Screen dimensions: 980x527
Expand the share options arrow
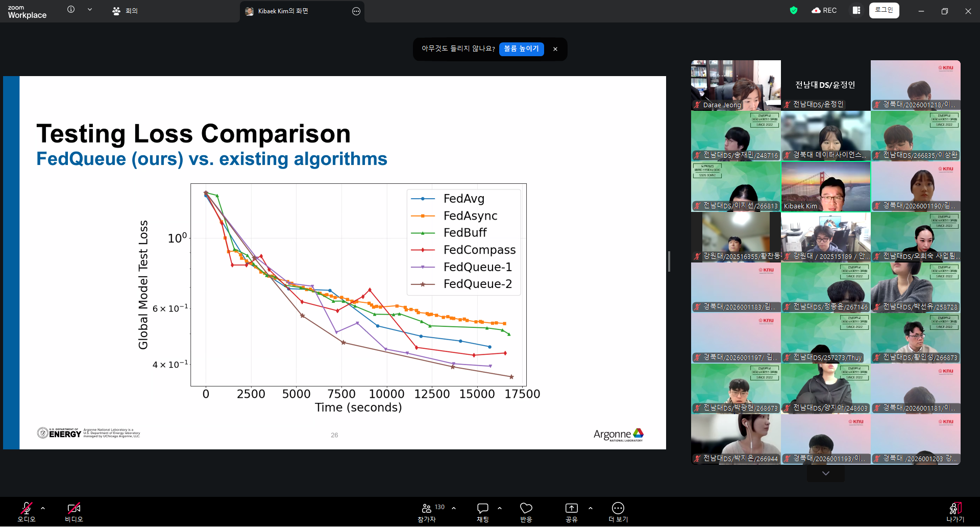click(591, 508)
